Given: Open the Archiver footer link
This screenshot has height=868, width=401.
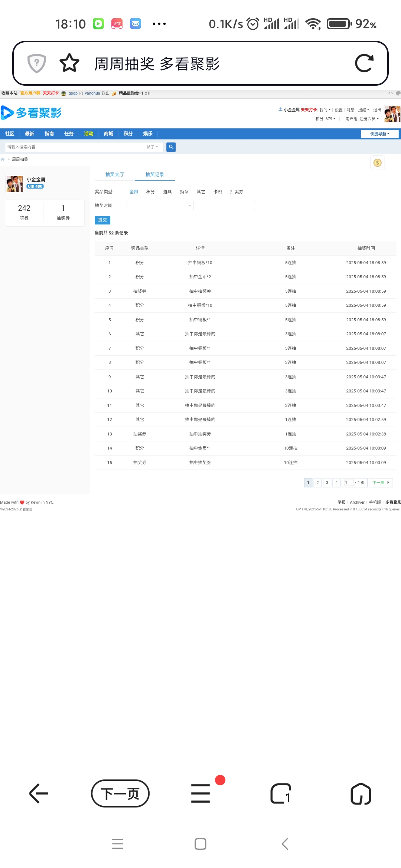Looking at the screenshot, I should [357, 502].
